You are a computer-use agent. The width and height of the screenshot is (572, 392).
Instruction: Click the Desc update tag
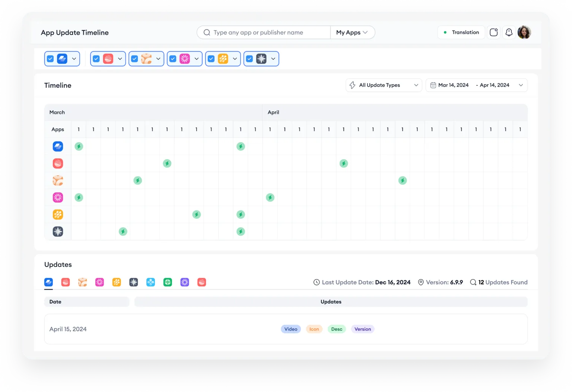pos(337,329)
